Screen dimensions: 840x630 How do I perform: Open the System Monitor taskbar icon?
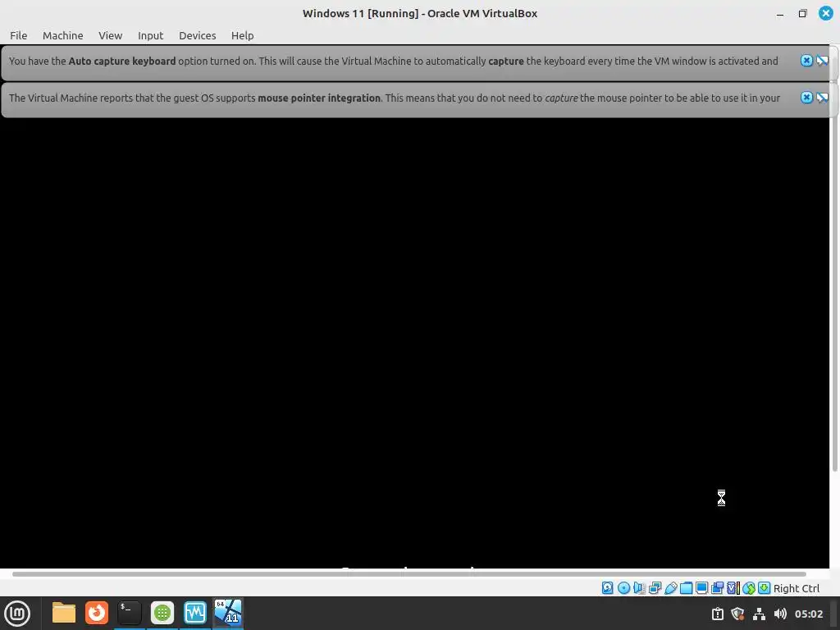pyautogui.click(x=195, y=613)
